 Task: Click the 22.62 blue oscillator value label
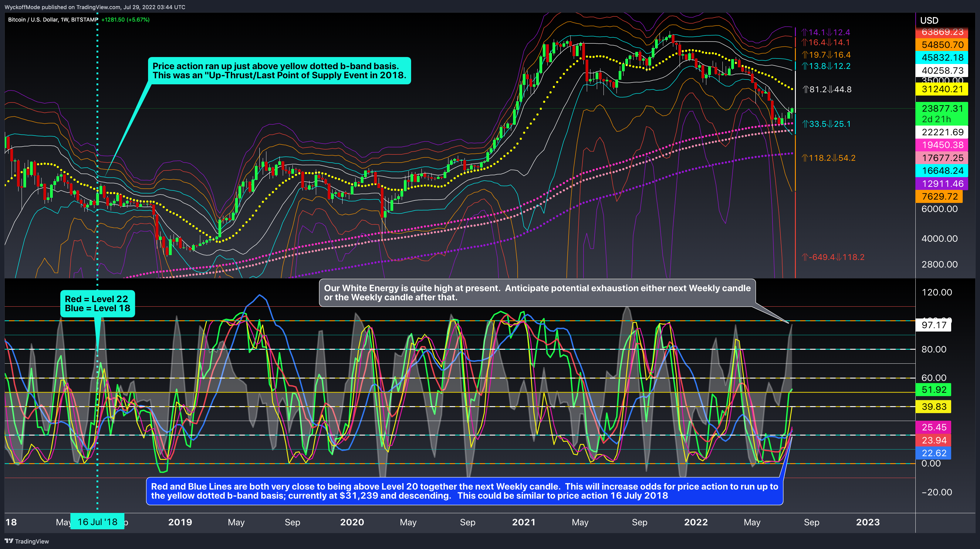click(934, 453)
